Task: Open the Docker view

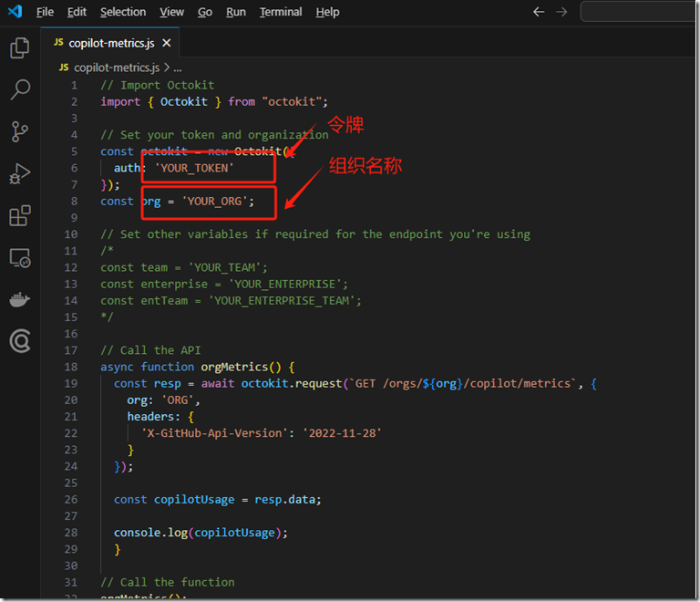Action: click(x=20, y=299)
